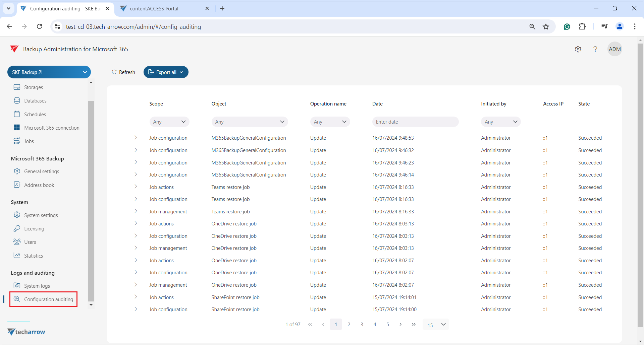Expand the SKE Backup 2! tenant selector
The width and height of the screenshot is (644, 345).
(49, 72)
